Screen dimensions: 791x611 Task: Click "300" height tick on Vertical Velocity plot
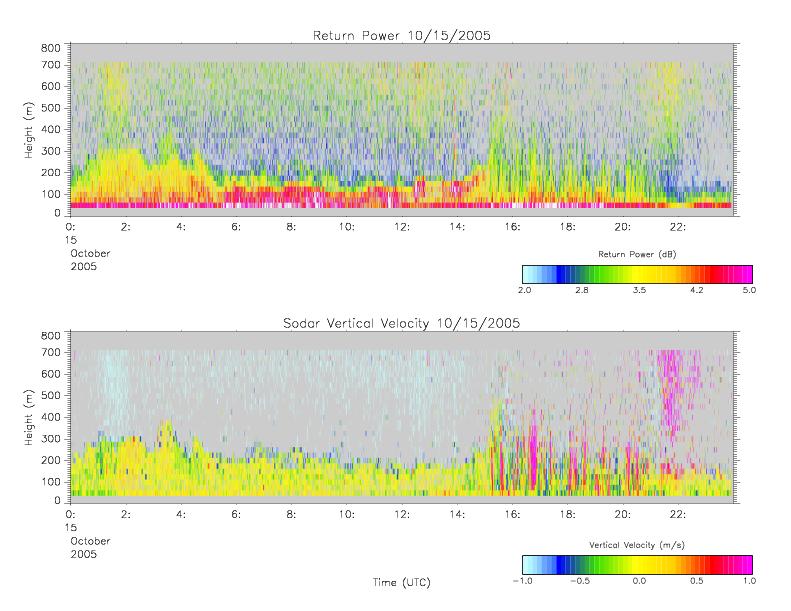(50, 439)
